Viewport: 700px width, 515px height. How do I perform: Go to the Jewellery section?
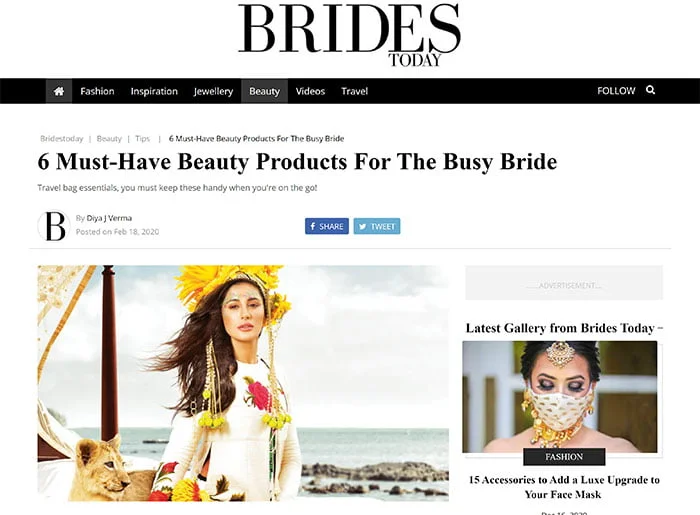[x=213, y=91]
